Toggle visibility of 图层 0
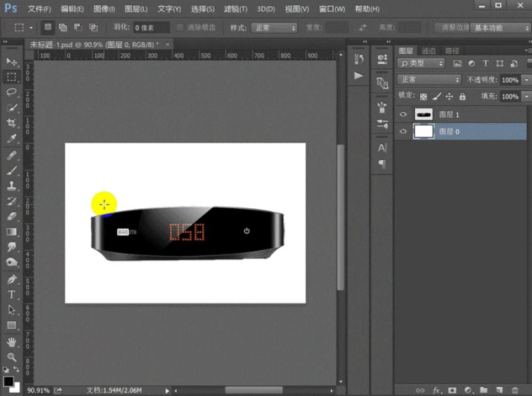The image size is (532, 396). (x=402, y=132)
